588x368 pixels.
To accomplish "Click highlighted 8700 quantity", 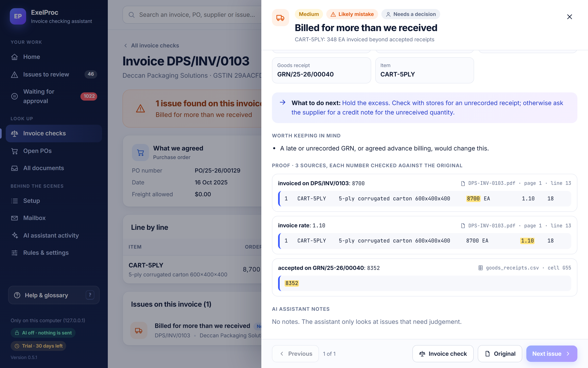I will coord(473,199).
